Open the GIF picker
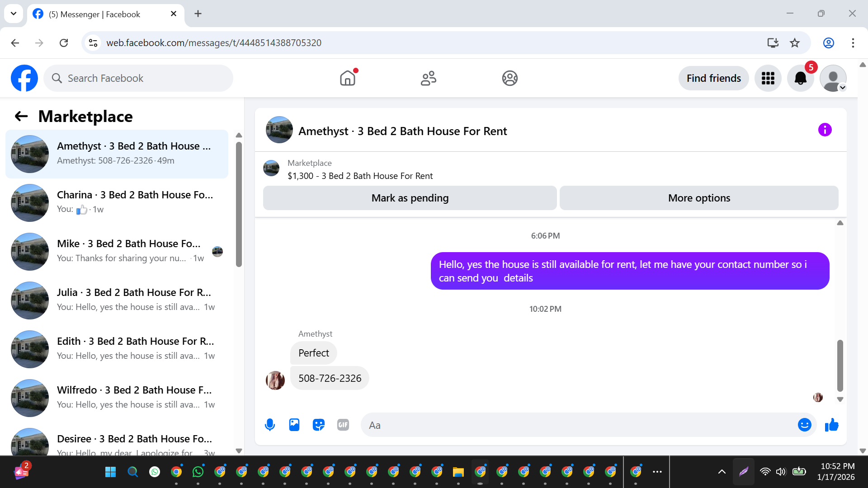Image resolution: width=868 pixels, height=488 pixels. pos(343,425)
